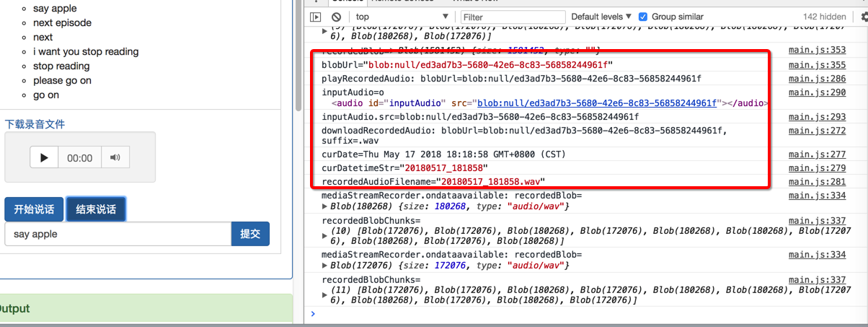Viewport: 868px width, 327px height.
Task: Open source link main.js:281
Action: 818,182
